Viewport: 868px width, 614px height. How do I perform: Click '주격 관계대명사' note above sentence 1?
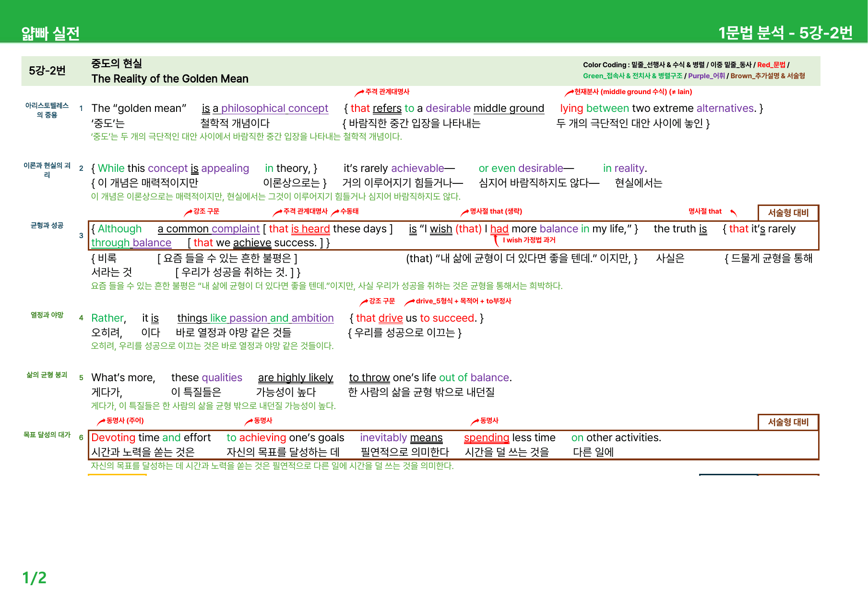pos(387,92)
